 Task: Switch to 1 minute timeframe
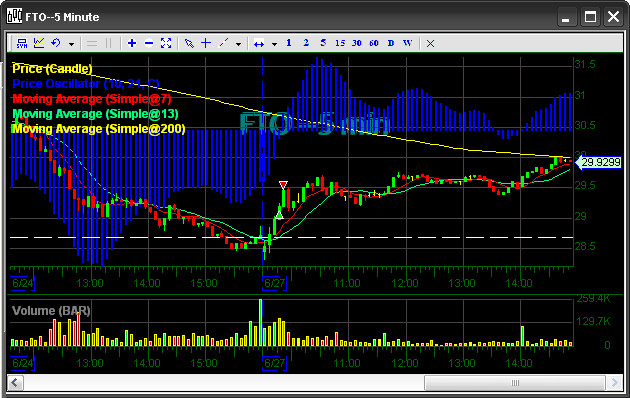click(289, 43)
